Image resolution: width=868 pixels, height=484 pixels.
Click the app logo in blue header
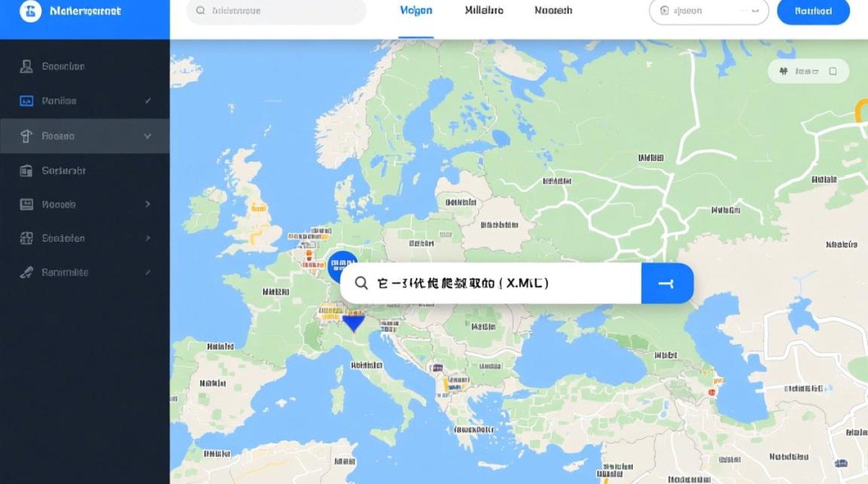tap(30, 11)
